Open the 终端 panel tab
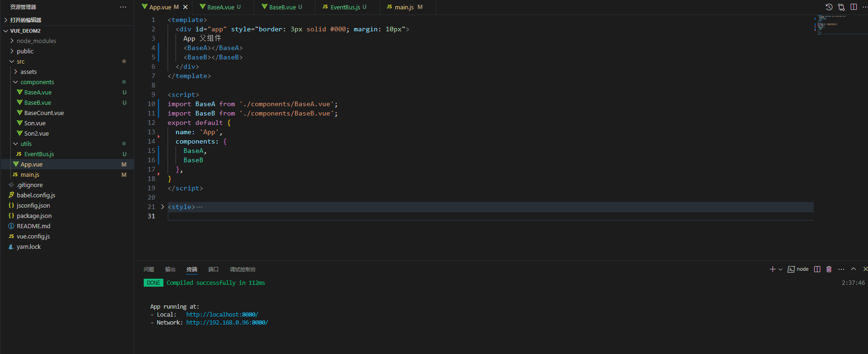 (x=192, y=269)
